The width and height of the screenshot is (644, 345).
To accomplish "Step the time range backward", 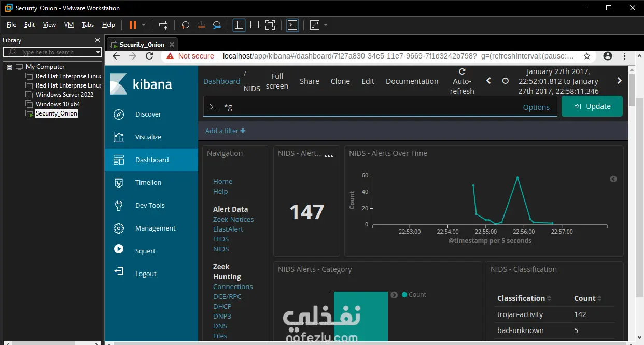I will click(488, 81).
